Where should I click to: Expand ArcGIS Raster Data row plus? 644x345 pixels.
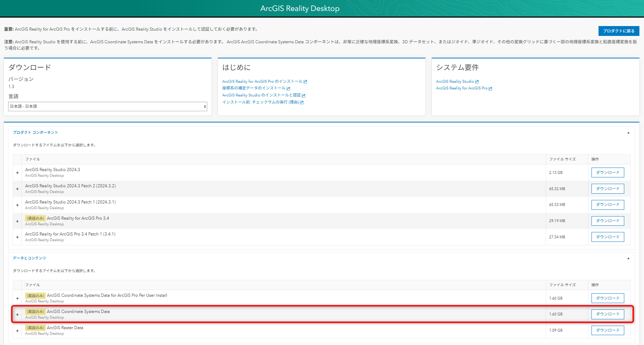coord(17,331)
